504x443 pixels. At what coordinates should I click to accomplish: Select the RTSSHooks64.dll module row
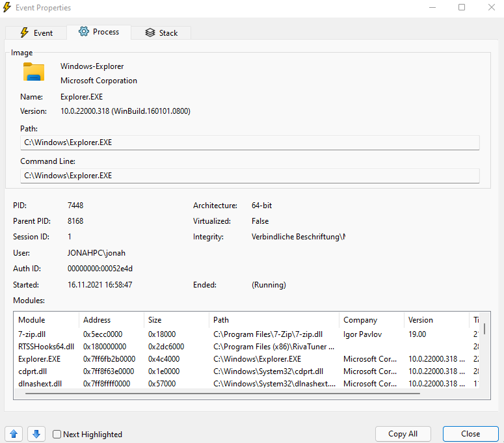pyautogui.click(x=246, y=347)
